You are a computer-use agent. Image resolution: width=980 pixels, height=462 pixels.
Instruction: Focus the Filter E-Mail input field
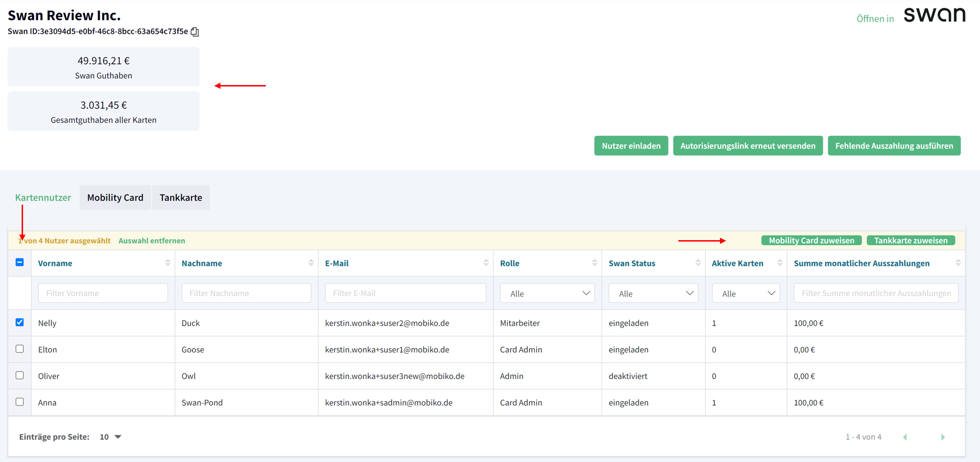click(x=405, y=293)
